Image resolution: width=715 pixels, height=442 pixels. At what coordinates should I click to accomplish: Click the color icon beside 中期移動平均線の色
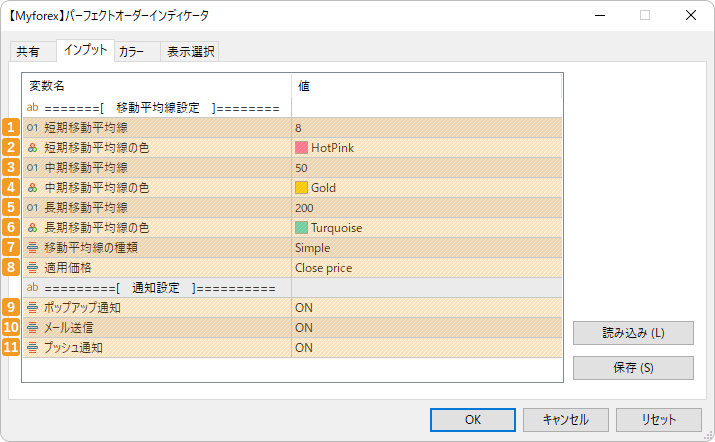pos(32,187)
